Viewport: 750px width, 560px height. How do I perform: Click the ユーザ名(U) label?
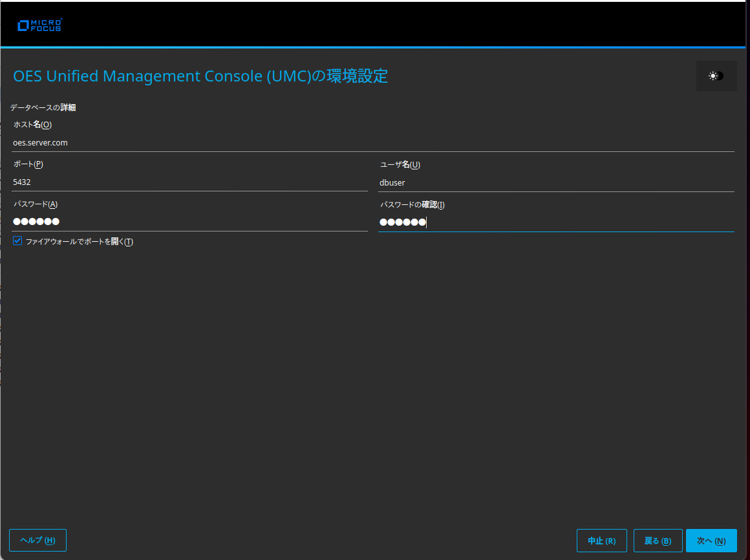(400, 164)
